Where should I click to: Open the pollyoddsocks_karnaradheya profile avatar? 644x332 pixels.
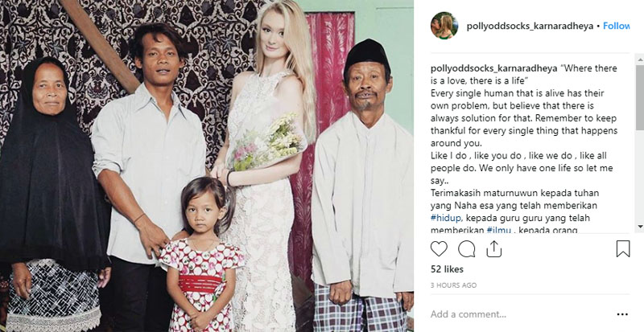(x=444, y=26)
